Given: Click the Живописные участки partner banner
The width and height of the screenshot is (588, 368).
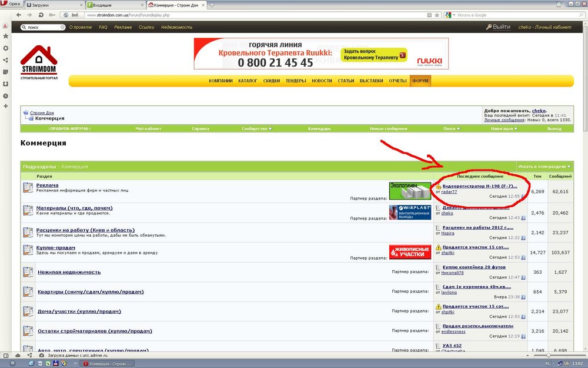Looking at the screenshot, I should 410,252.
